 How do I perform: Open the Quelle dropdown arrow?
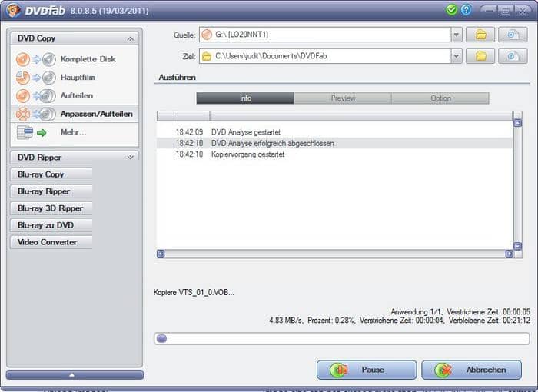(457, 35)
